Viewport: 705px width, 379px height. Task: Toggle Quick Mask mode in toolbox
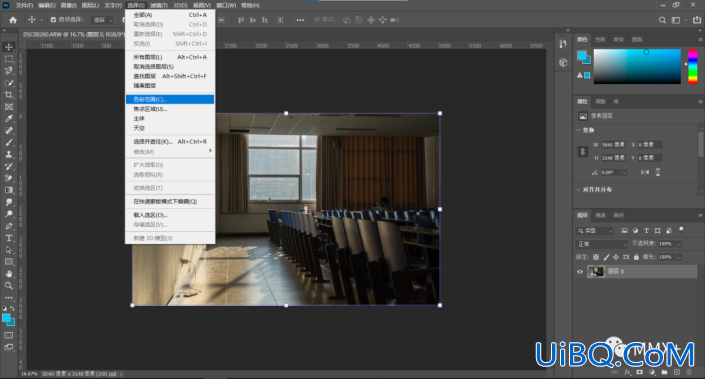(x=9, y=335)
